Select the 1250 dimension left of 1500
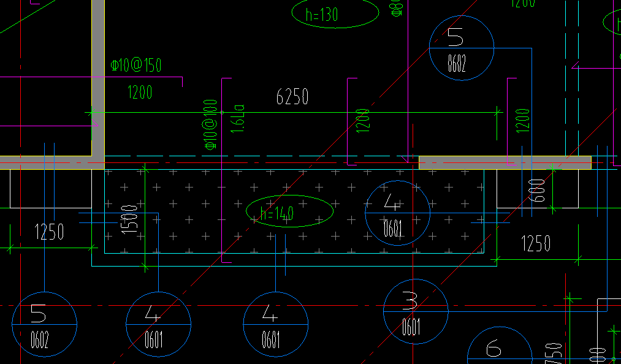 point(49,232)
